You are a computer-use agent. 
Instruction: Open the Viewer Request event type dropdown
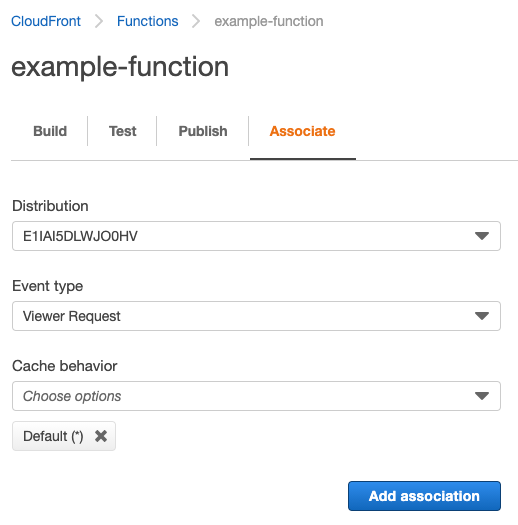click(256, 316)
